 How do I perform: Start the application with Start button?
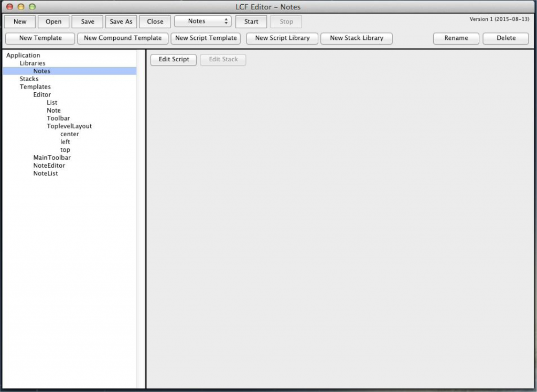click(x=251, y=21)
